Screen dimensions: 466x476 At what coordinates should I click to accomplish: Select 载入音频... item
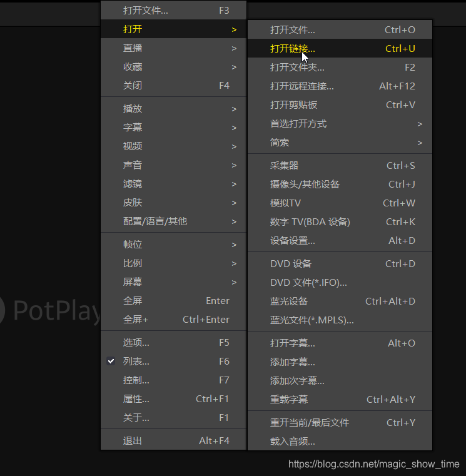(x=340, y=441)
